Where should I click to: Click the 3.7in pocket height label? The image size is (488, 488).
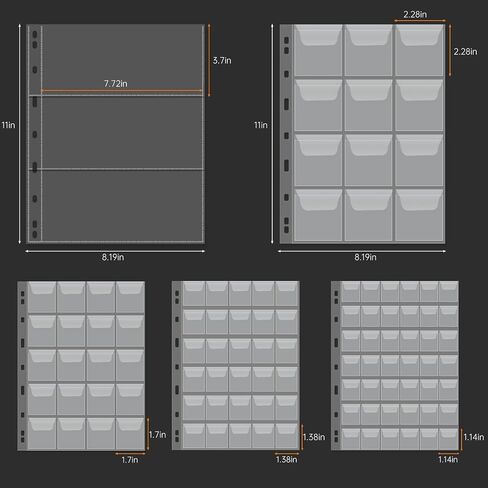[222, 61]
